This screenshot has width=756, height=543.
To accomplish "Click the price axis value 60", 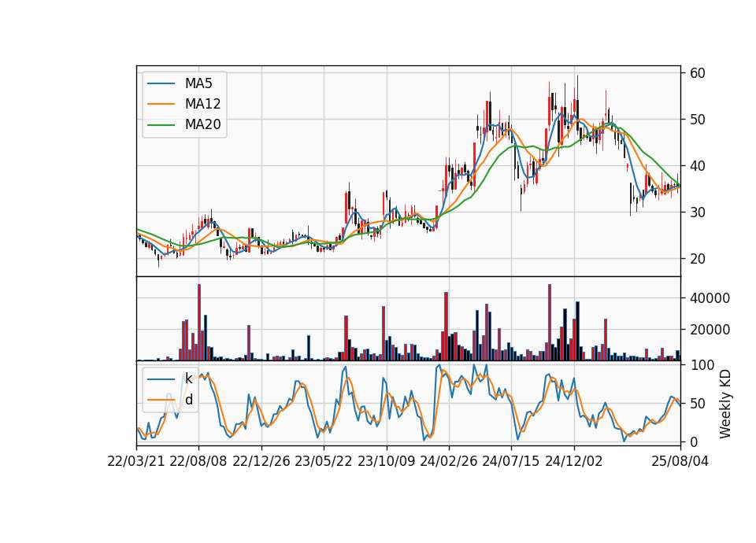I will click(x=698, y=73).
